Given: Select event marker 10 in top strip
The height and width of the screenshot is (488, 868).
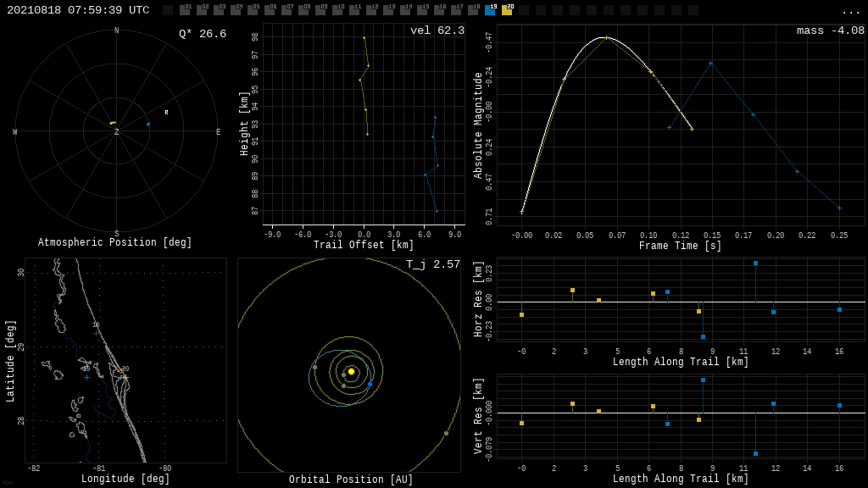Looking at the screenshot, I should (337, 9).
